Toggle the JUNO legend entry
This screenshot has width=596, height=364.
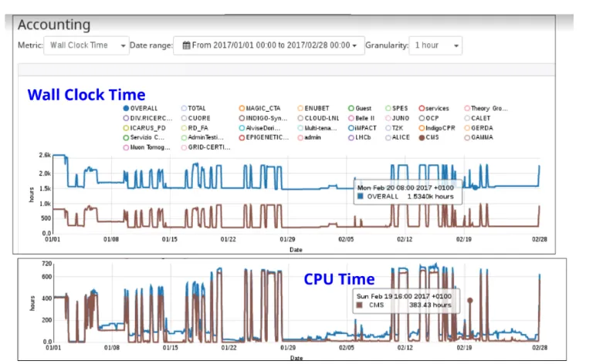(398, 118)
